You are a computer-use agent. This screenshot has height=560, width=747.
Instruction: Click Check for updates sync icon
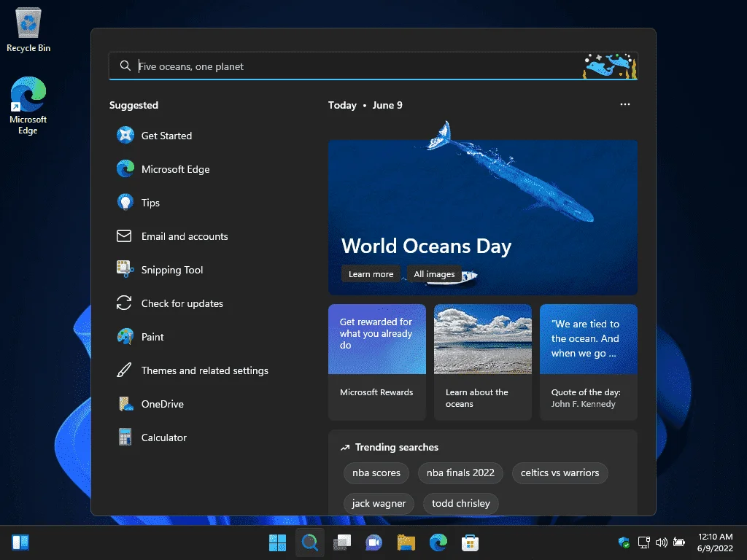pos(124,303)
